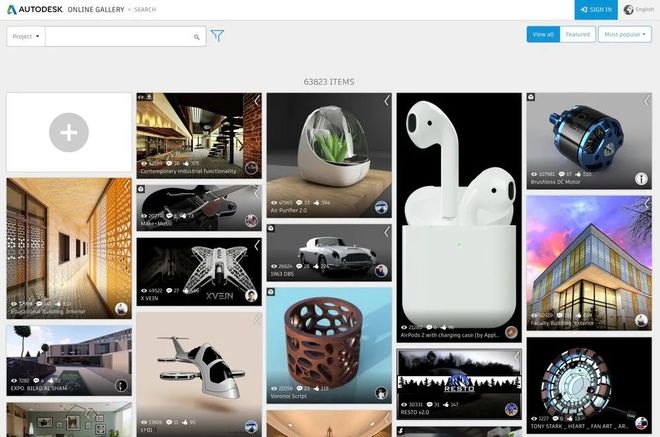Open the English language selector
Image resolution: width=660 pixels, height=437 pixels.
pyautogui.click(x=640, y=10)
